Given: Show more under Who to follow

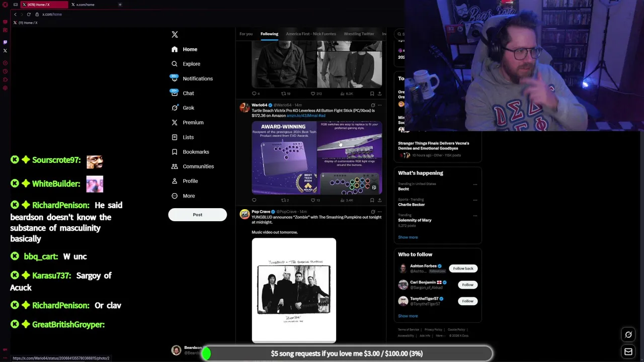Looking at the screenshot, I should click(x=408, y=316).
